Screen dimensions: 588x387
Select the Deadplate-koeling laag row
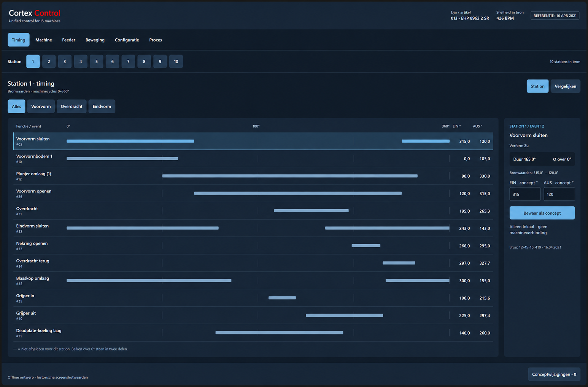pyautogui.click(x=253, y=333)
